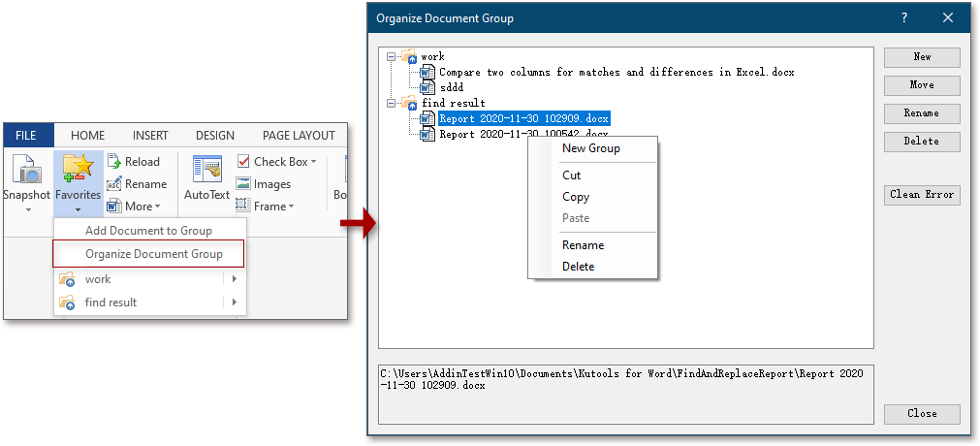
Task: Click the dialog help question mark
Action: point(904,18)
